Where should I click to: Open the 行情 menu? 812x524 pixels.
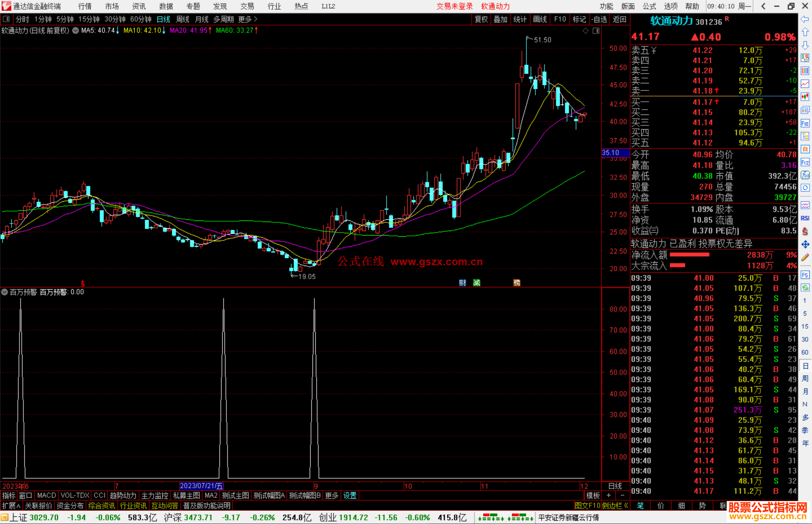click(x=85, y=6)
